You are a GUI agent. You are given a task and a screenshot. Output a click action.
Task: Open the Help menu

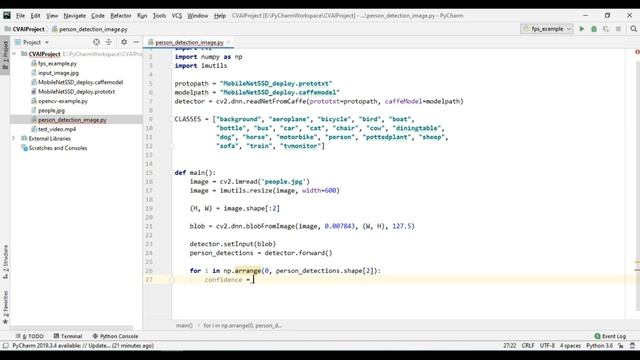pyautogui.click(x=220, y=16)
